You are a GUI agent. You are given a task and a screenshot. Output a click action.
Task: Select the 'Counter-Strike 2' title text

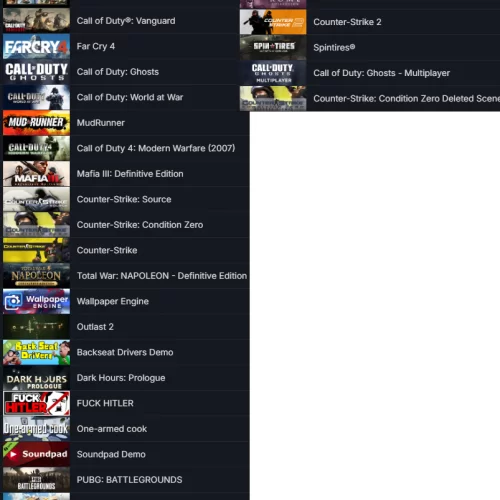click(347, 22)
